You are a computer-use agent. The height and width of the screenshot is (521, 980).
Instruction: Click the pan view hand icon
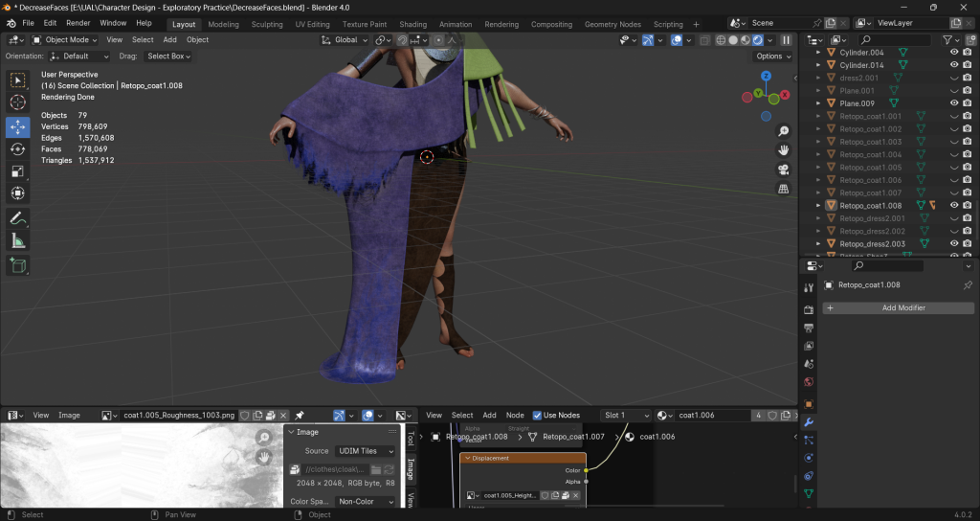[x=783, y=150]
